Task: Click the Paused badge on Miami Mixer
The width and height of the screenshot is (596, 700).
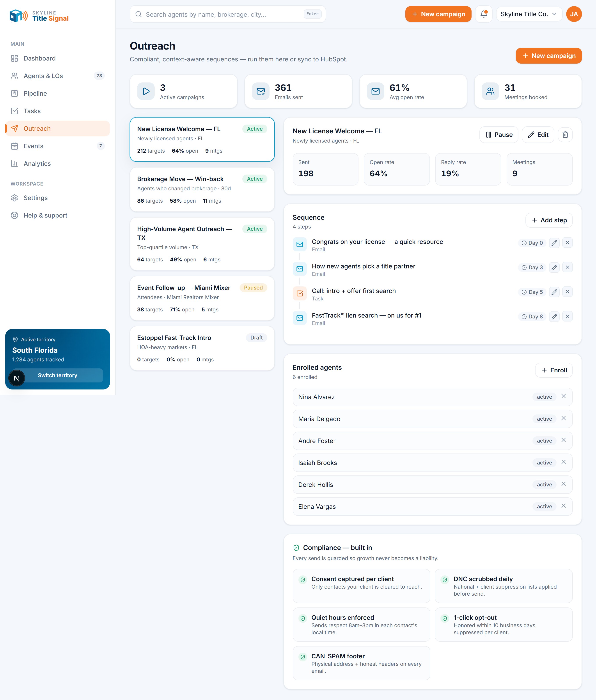Action: point(253,288)
